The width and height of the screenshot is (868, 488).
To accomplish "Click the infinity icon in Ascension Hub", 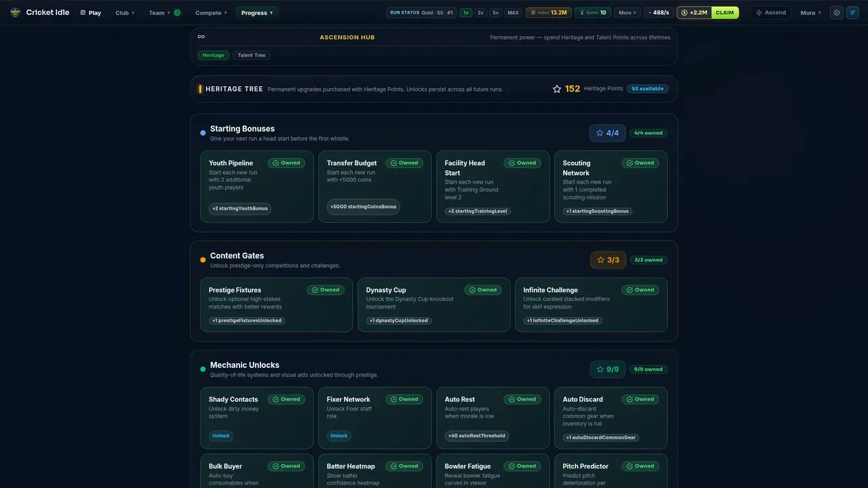I will tap(201, 37).
